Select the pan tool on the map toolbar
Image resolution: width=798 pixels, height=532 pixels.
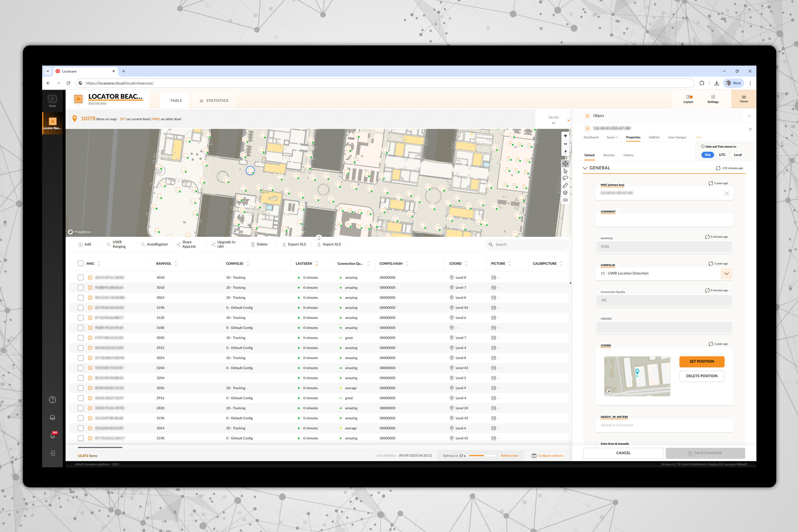tap(565, 164)
